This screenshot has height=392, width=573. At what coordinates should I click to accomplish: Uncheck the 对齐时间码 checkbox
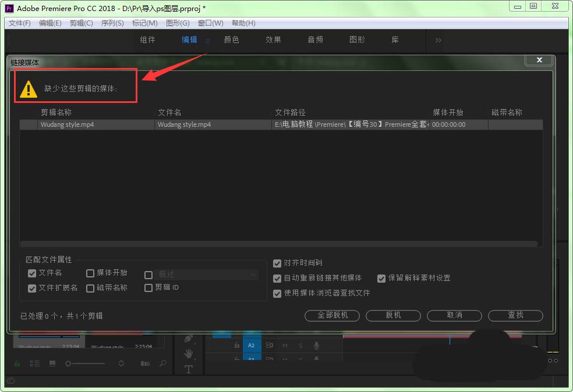click(277, 263)
